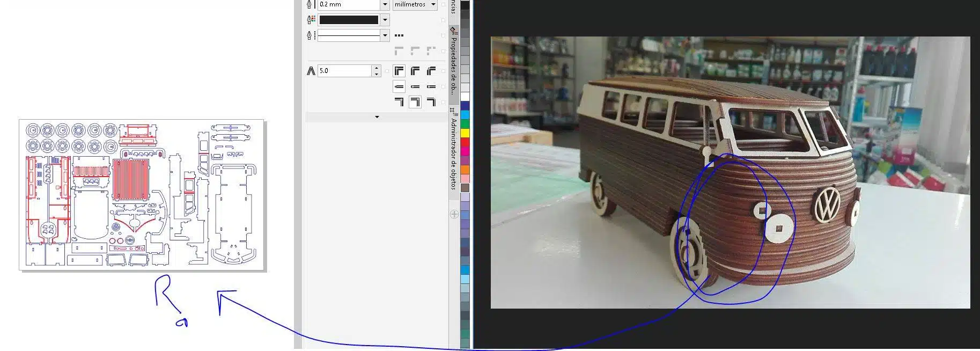Tick the small box in the outline color row
Viewport: 980px width, 351px height.
point(443,20)
